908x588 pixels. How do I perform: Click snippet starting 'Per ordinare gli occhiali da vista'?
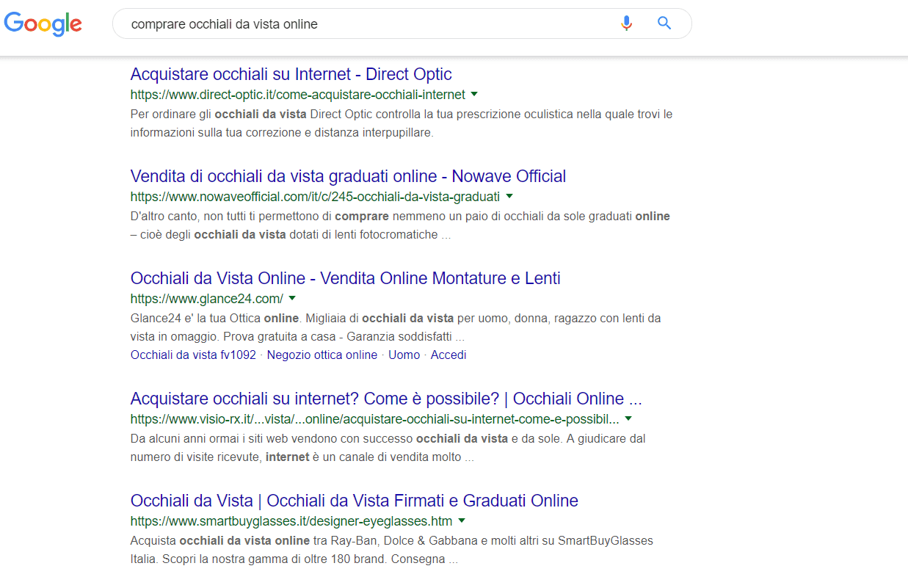402,123
